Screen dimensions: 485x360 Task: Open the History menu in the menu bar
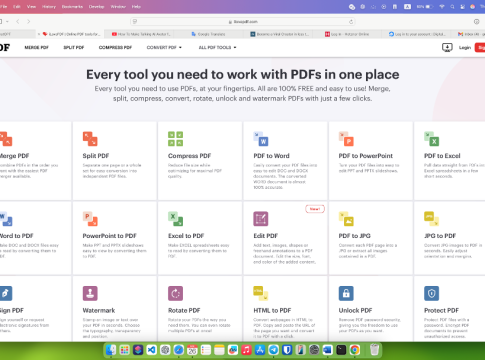pos(49,7)
